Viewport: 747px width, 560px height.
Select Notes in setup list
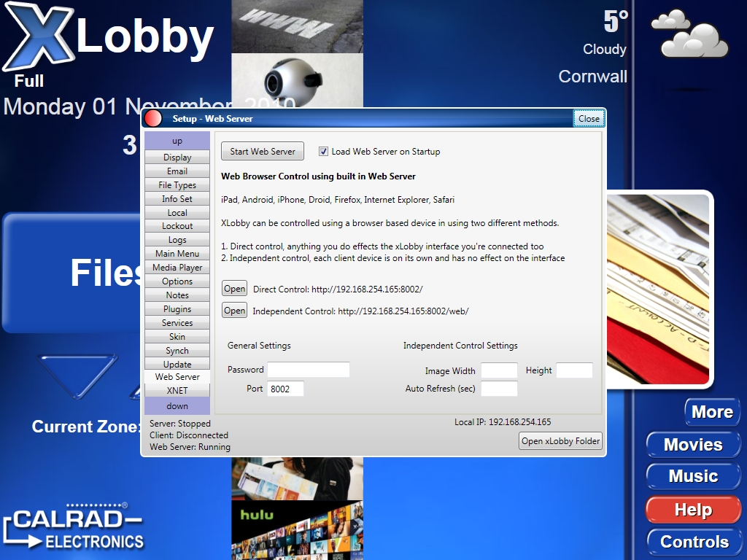[x=177, y=295]
